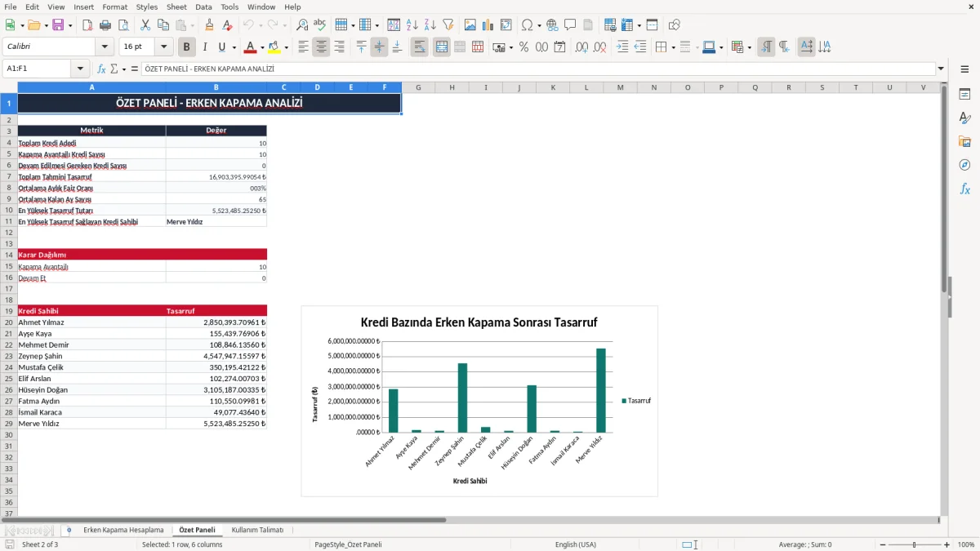Run the Spelling check icon
The image size is (980, 551).
(320, 25)
